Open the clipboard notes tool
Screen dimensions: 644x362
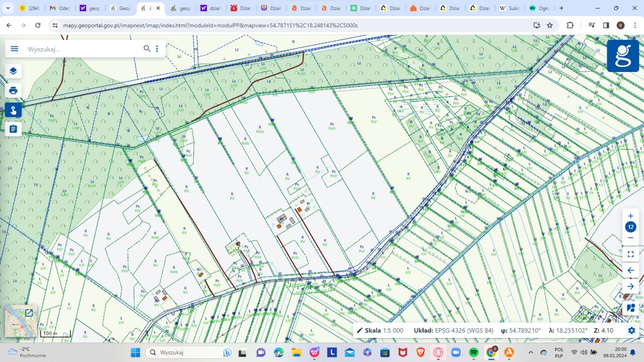click(x=13, y=129)
